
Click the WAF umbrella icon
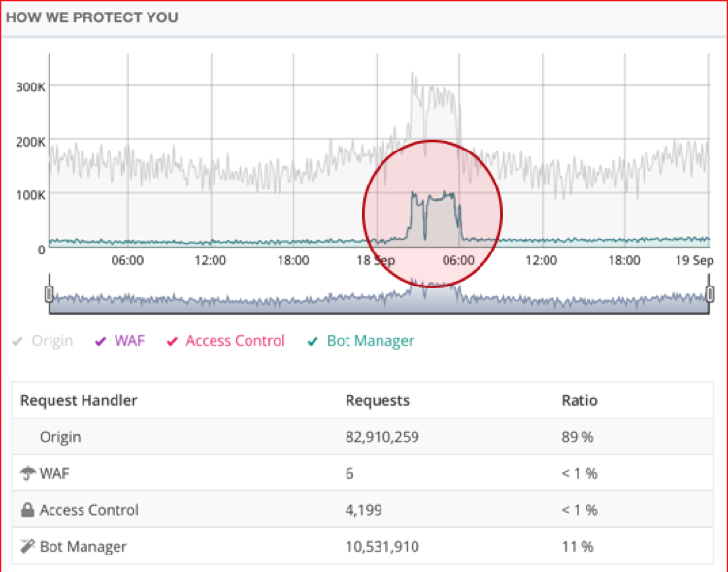coord(27,473)
